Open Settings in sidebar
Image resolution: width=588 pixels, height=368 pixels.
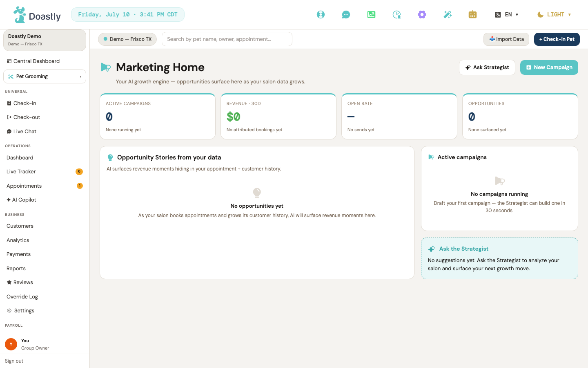pos(45,311)
